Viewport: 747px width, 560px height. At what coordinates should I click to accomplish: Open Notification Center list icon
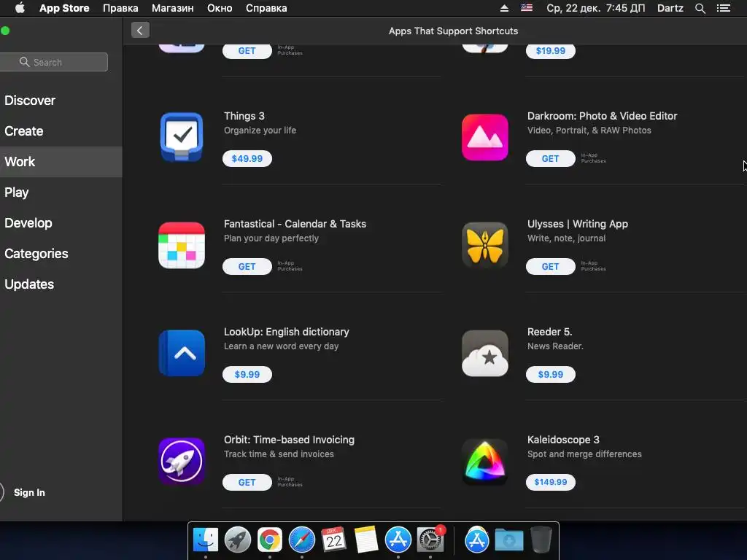click(724, 8)
